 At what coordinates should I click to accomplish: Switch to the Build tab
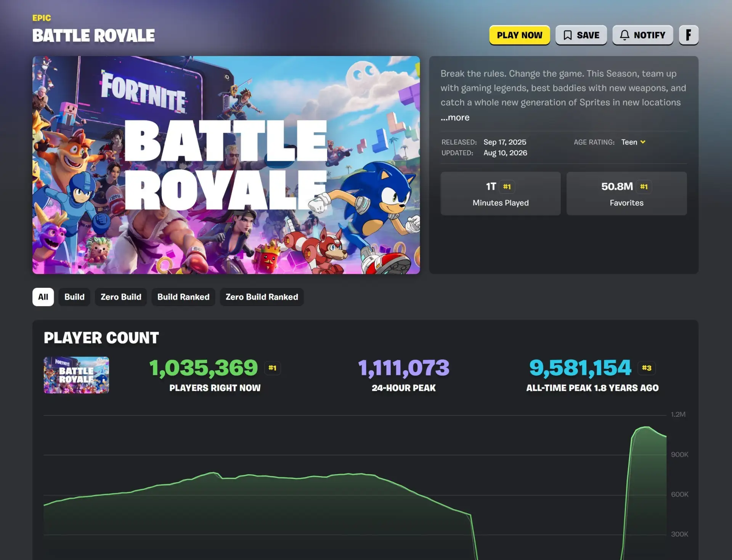pyautogui.click(x=74, y=297)
